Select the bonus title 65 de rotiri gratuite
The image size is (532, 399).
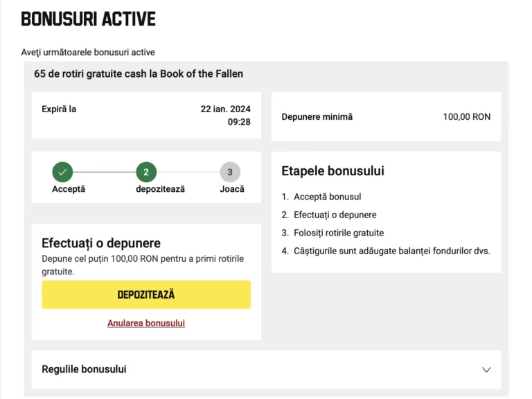point(139,74)
